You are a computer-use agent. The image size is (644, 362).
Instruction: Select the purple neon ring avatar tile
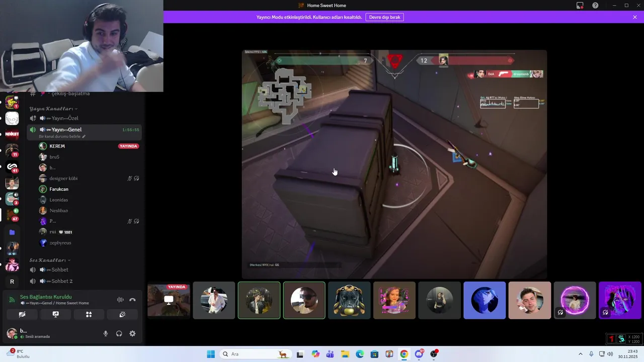tap(575, 300)
